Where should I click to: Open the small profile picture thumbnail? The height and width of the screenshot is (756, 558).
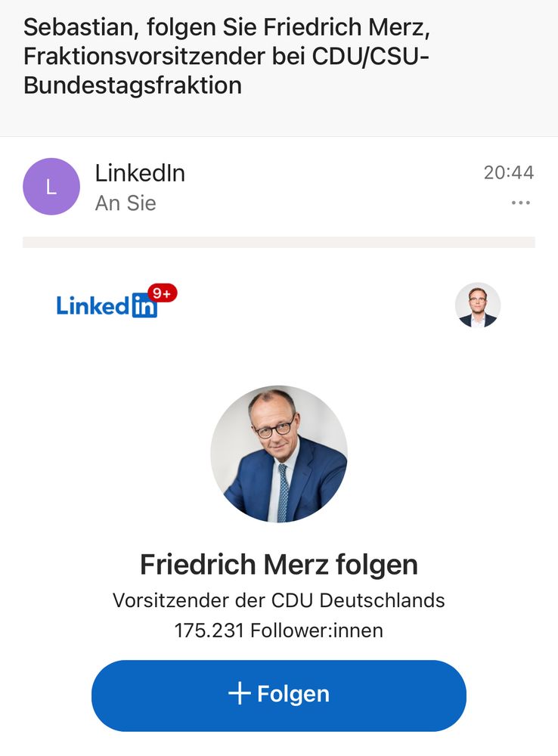click(477, 305)
